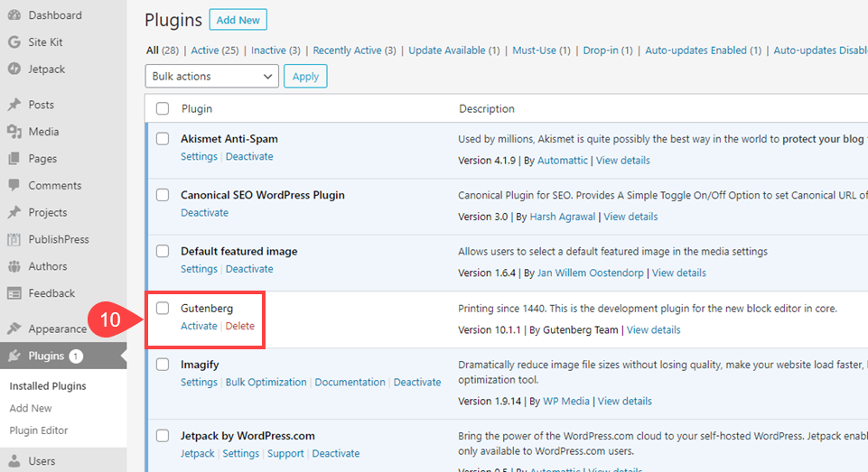The height and width of the screenshot is (472, 868).
Task: Tick the Akismet Anti-Spam checkbox
Action: click(x=163, y=139)
